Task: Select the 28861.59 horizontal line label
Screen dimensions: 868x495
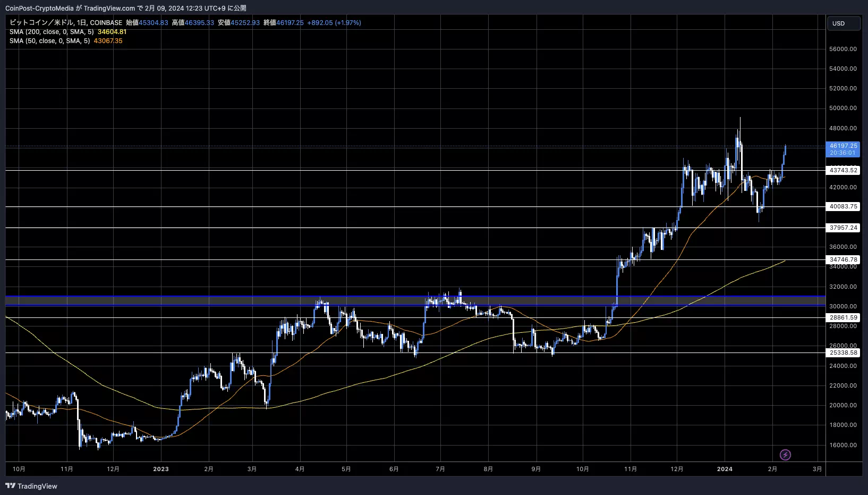Action: 843,317
